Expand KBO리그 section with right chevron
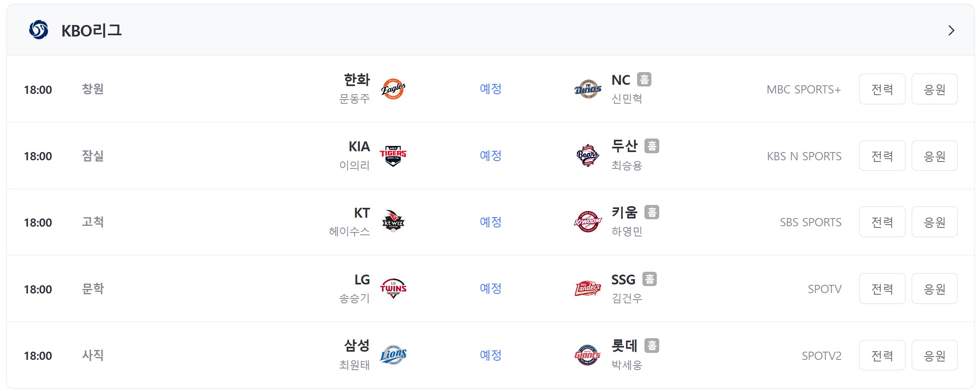980x391 pixels. (x=951, y=30)
